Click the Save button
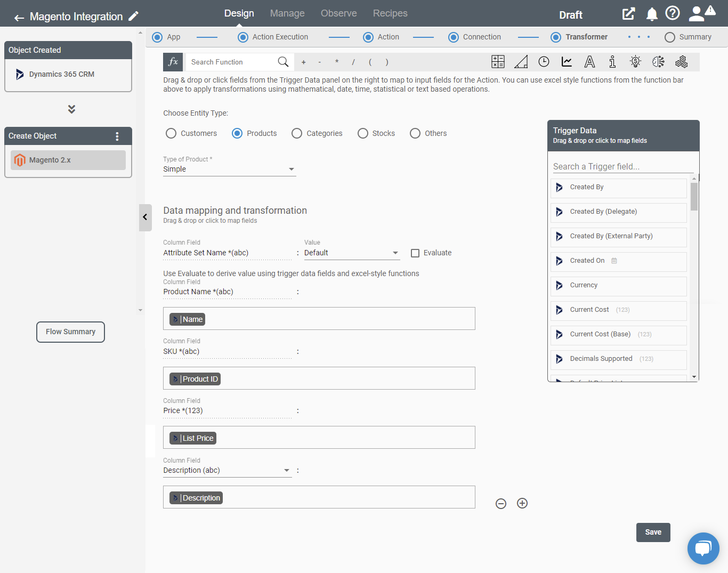The width and height of the screenshot is (728, 573). pyautogui.click(x=653, y=532)
